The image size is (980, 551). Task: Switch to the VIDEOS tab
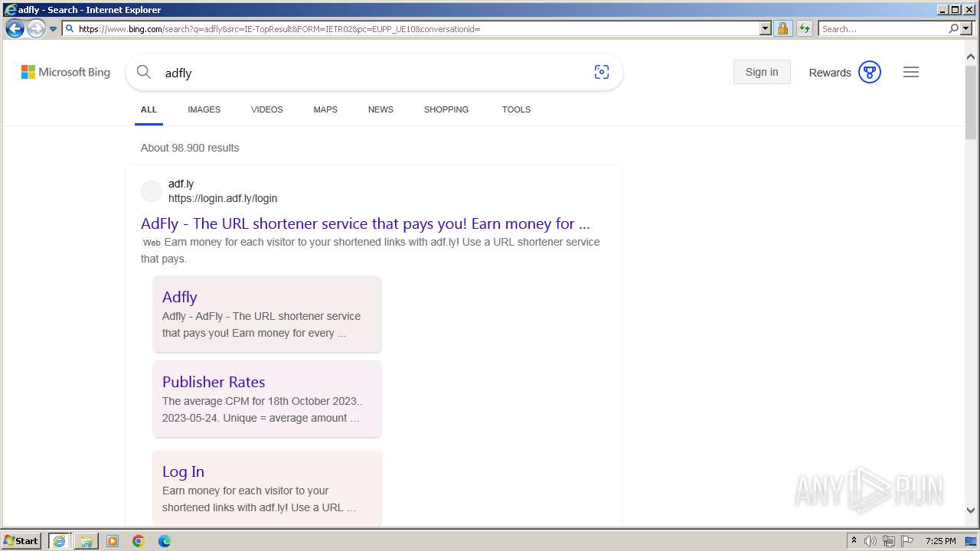267,109
